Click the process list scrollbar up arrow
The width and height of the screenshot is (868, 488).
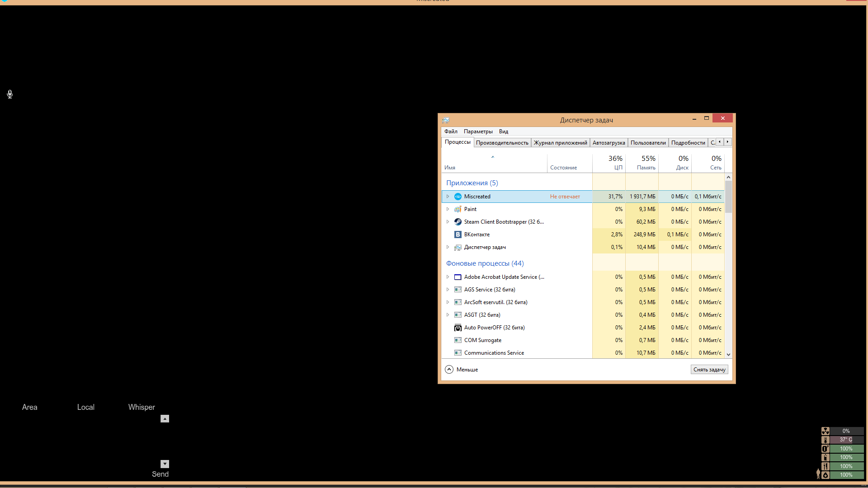pyautogui.click(x=728, y=177)
